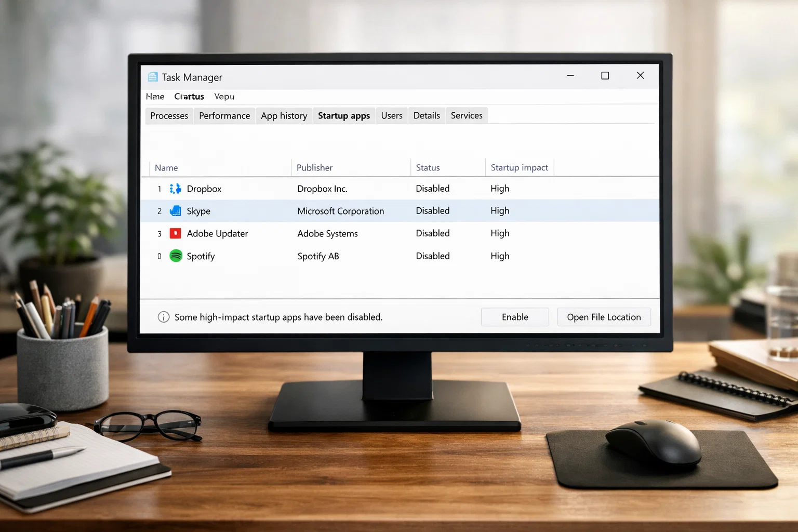Maximize the Task Manager window
798x532 pixels.
[x=605, y=76]
